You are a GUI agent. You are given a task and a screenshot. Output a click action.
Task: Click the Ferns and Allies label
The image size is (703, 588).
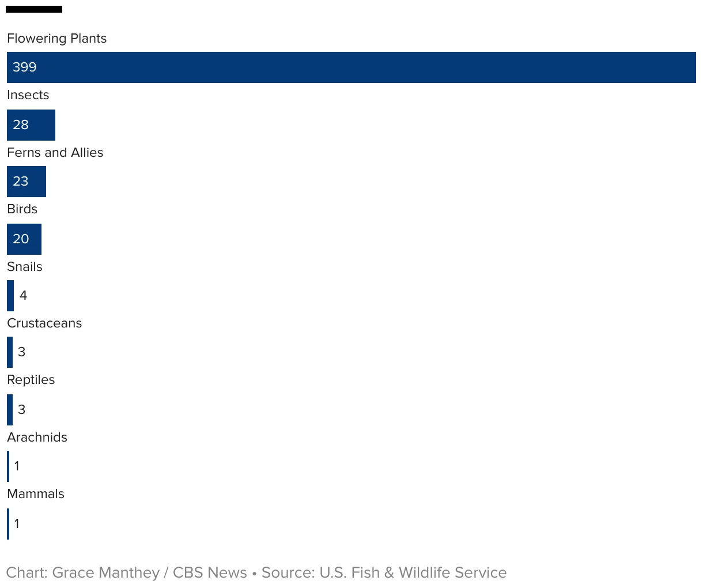(55, 153)
